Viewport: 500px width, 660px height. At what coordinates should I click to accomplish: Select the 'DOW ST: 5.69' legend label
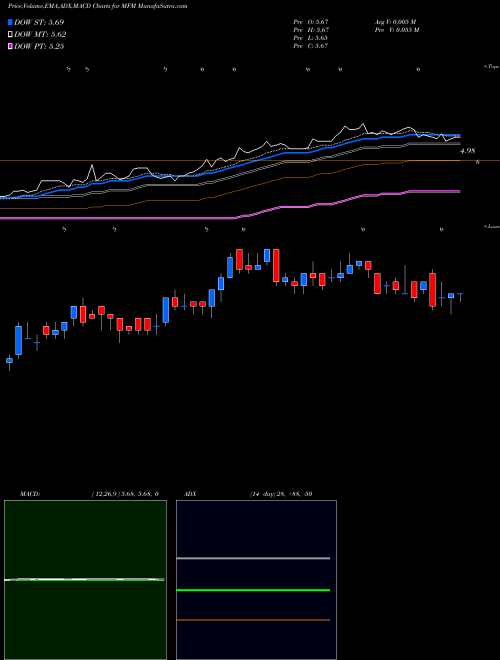(x=39, y=22)
